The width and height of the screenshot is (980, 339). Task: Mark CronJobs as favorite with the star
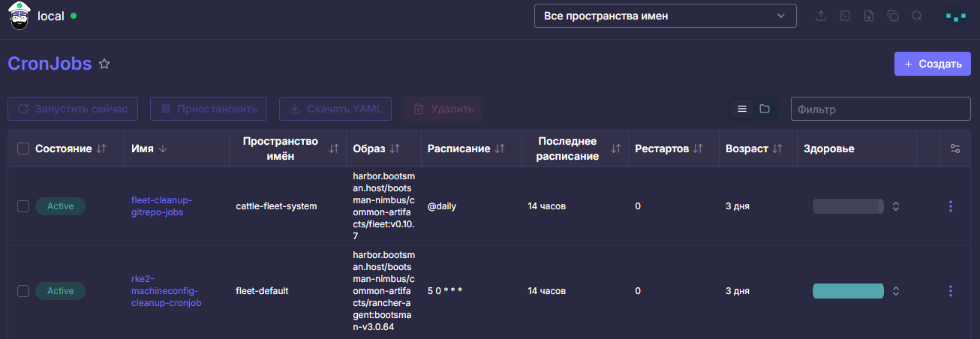pyautogui.click(x=105, y=64)
